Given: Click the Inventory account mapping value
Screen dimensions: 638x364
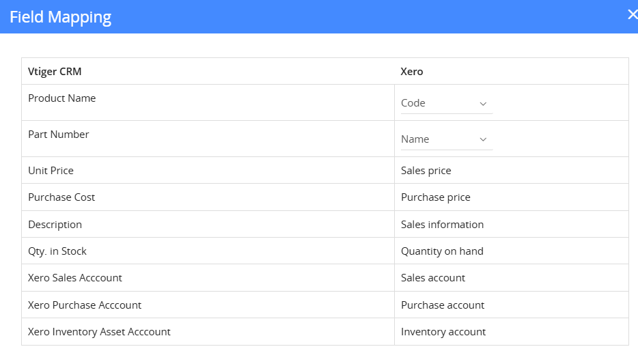Looking at the screenshot, I should (443, 332).
